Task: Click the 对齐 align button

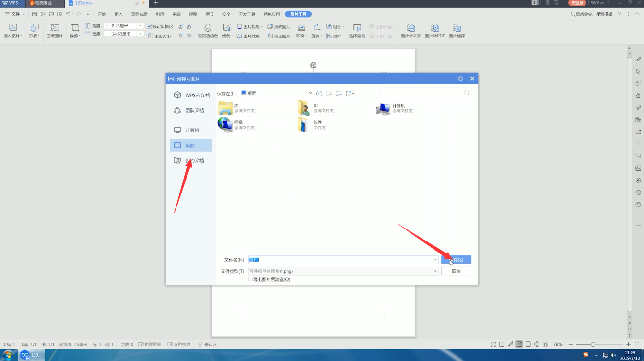Action: pos(334,36)
